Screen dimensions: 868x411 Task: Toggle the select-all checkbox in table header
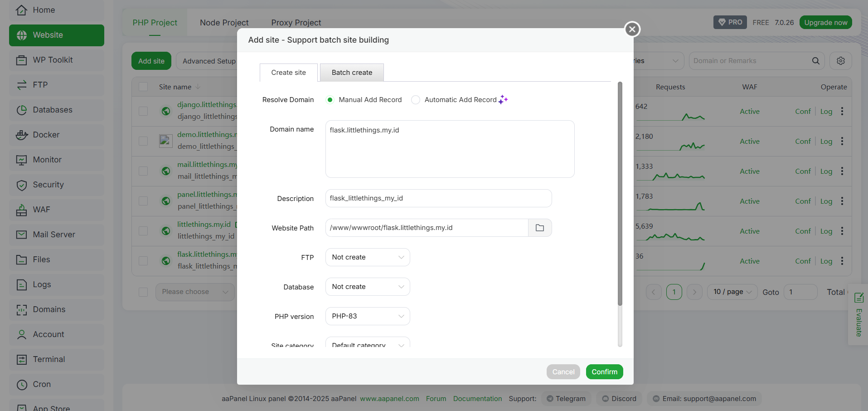click(x=143, y=87)
